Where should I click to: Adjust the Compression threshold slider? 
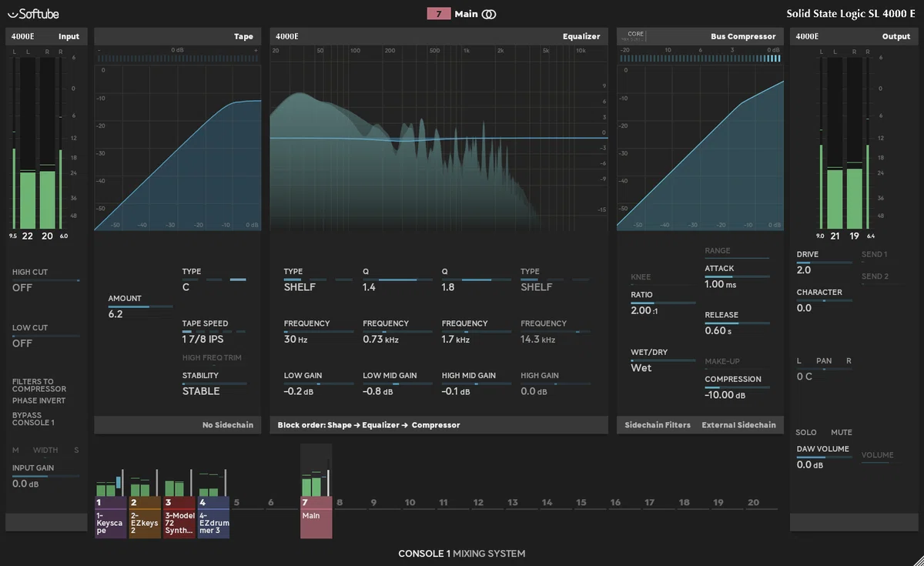tap(737, 387)
